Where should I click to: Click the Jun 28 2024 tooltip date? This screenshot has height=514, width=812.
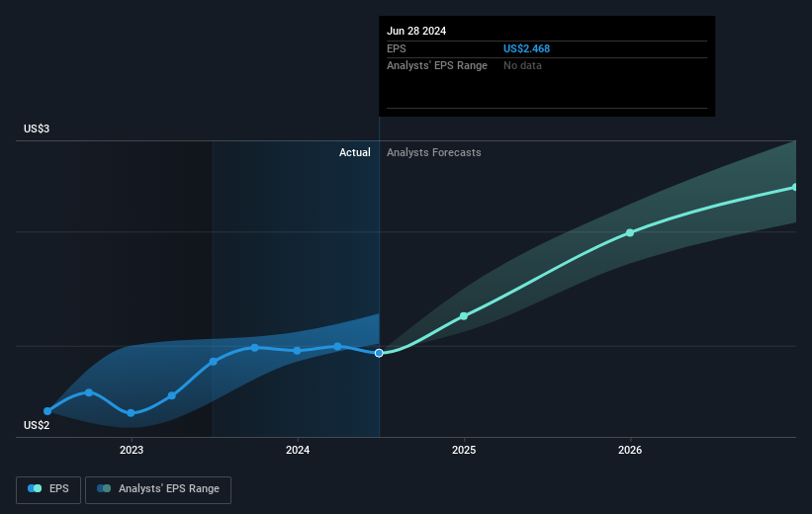416,31
